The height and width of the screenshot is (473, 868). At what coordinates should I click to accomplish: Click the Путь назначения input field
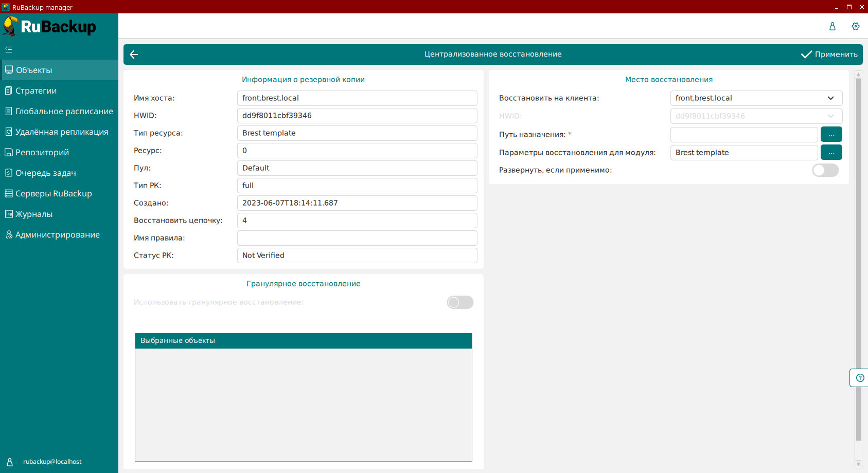pyautogui.click(x=743, y=135)
